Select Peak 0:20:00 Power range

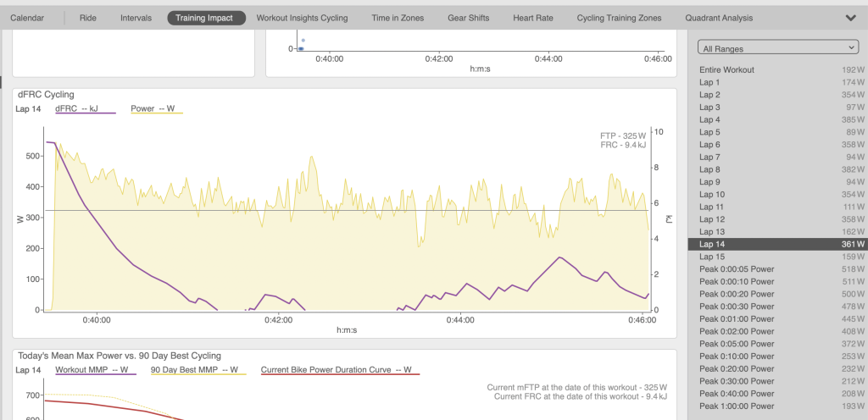(778, 368)
